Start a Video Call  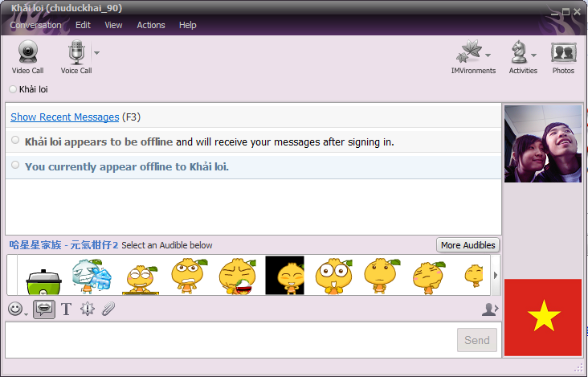(x=27, y=56)
